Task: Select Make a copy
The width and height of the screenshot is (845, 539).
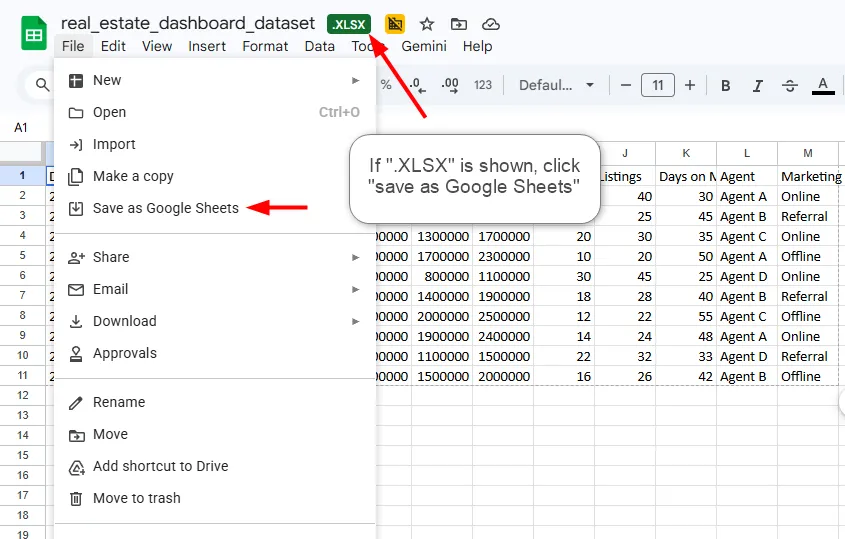Action: 214,176
